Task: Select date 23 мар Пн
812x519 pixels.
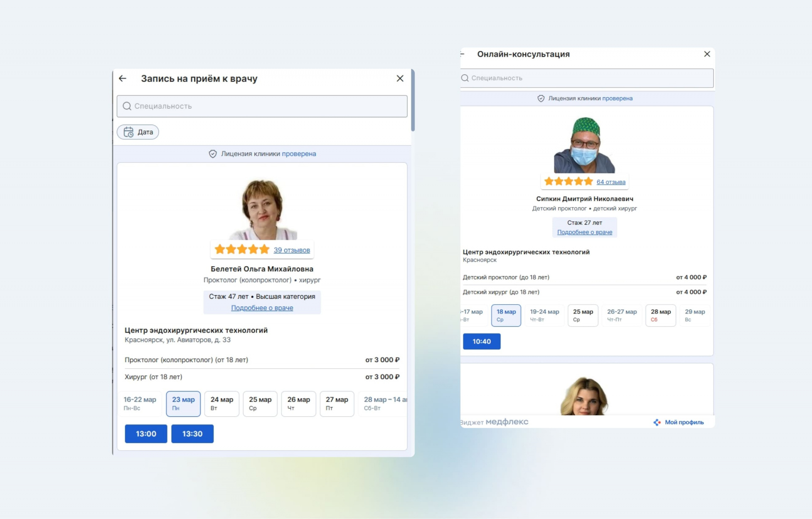Action: coord(184,404)
